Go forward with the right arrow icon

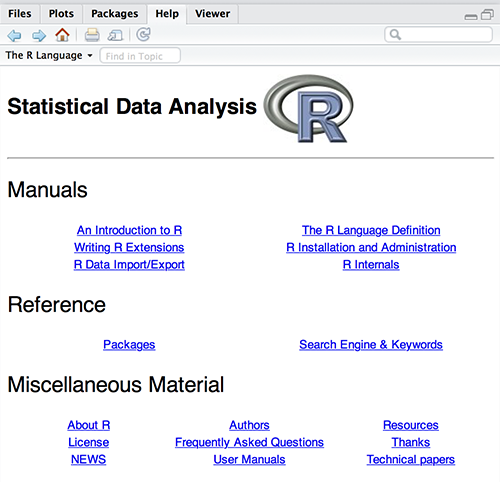(x=39, y=35)
